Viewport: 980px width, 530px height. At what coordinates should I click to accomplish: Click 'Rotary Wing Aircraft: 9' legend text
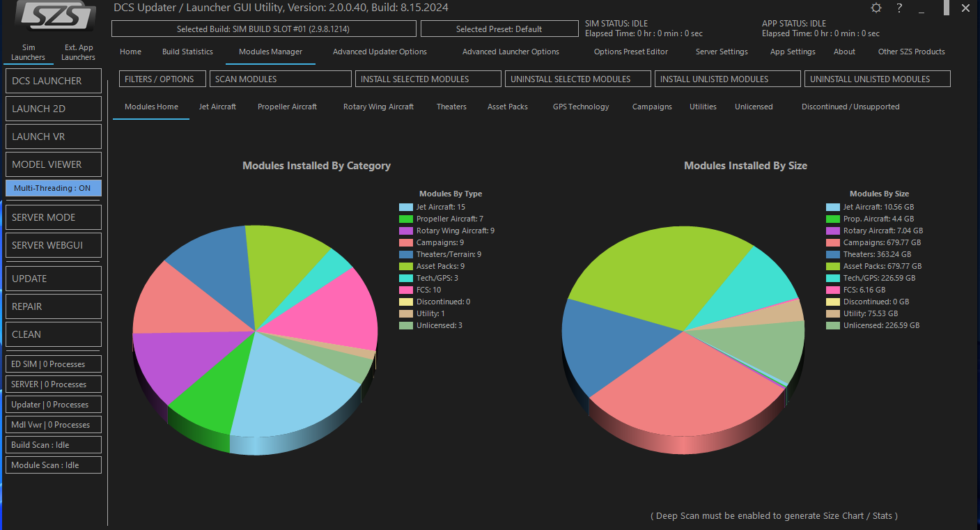pyautogui.click(x=456, y=231)
